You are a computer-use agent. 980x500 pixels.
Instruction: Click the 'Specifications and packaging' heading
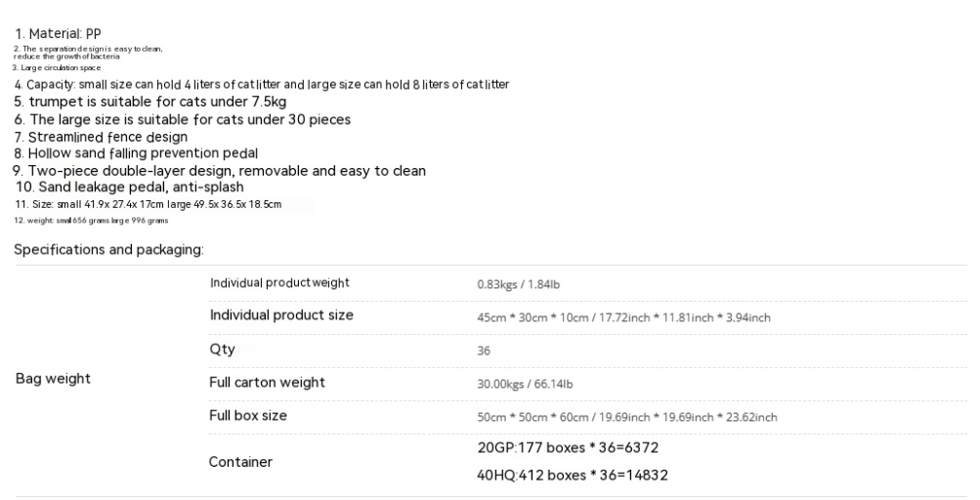click(x=108, y=250)
